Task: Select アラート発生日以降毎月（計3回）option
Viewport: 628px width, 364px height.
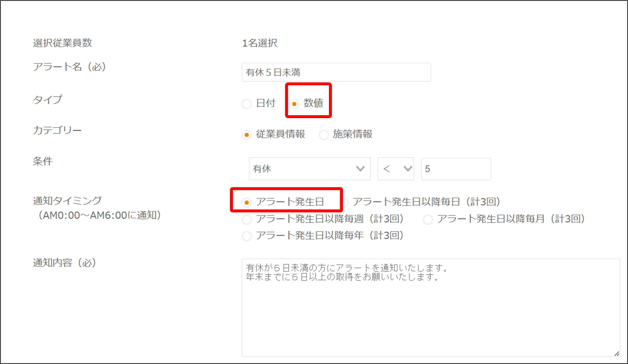Action: click(x=428, y=219)
